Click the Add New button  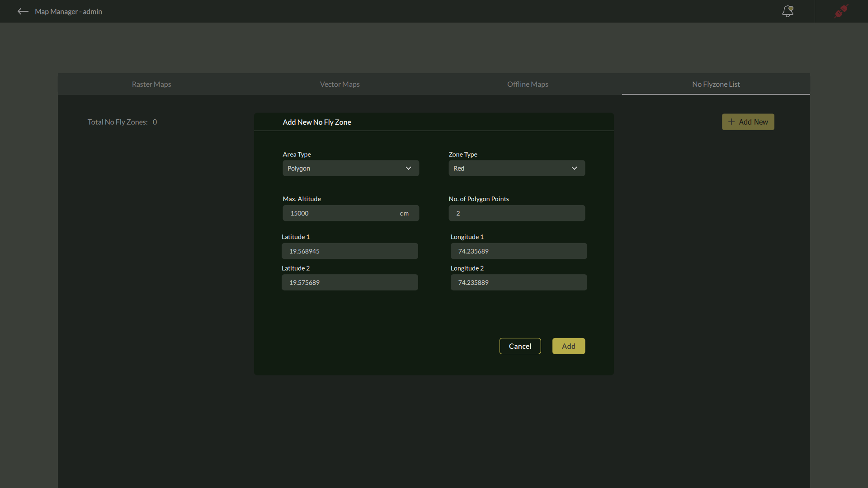(x=748, y=122)
